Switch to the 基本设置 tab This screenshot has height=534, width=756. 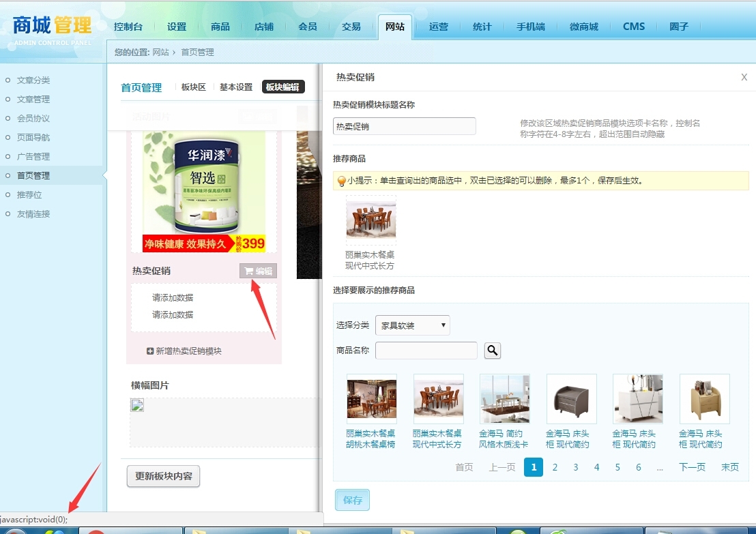click(x=236, y=87)
